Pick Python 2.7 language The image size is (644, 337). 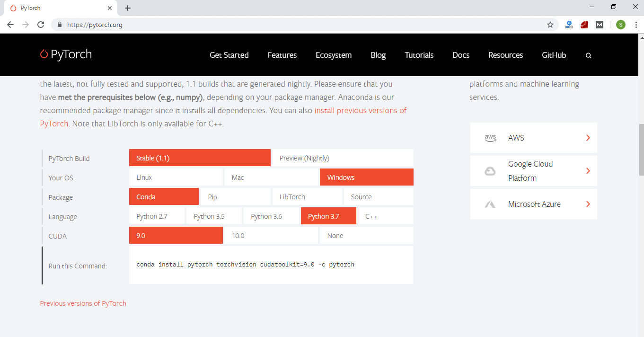[x=157, y=216]
